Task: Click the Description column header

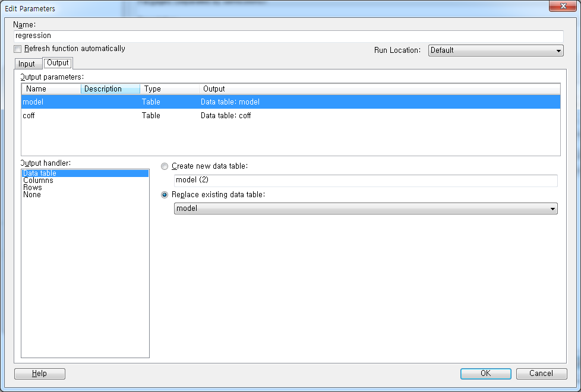Action: [x=110, y=88]
